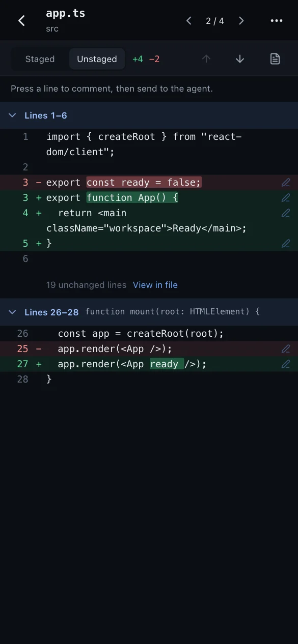Image resolution: width=298 pixels, height=644 pixels.
Task: Jump to next change down arrow
Action: pos(240,59)
